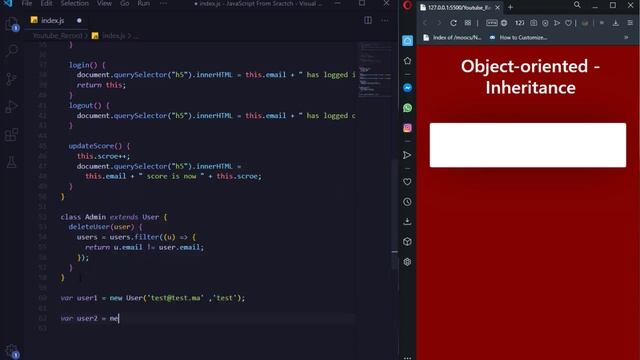
Task: Show more bookmarks chevron
Action: [626, 38]
